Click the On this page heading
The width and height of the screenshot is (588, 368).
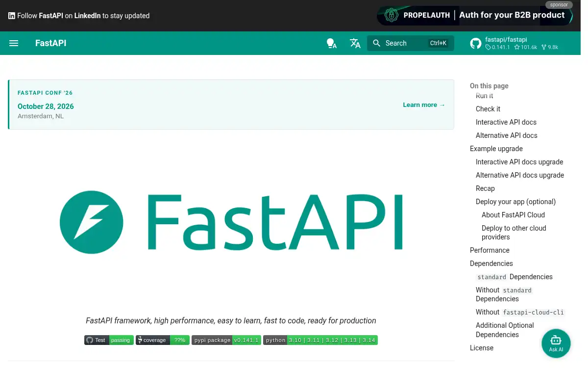[489, 86]
